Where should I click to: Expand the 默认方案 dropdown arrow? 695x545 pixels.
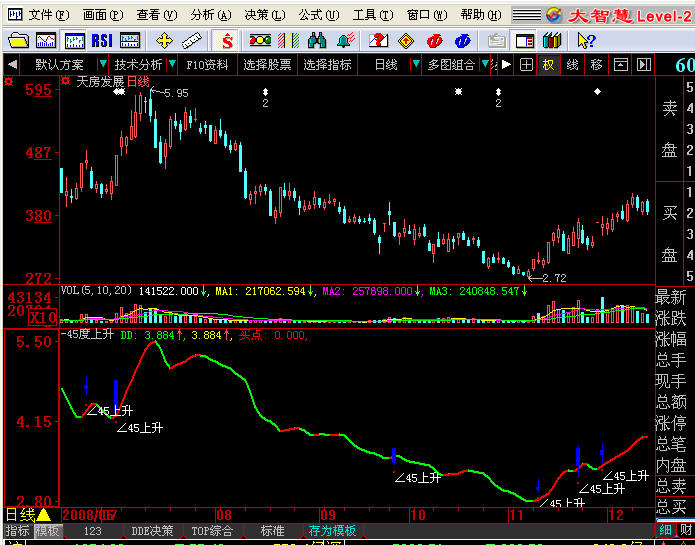coord(103,65)
